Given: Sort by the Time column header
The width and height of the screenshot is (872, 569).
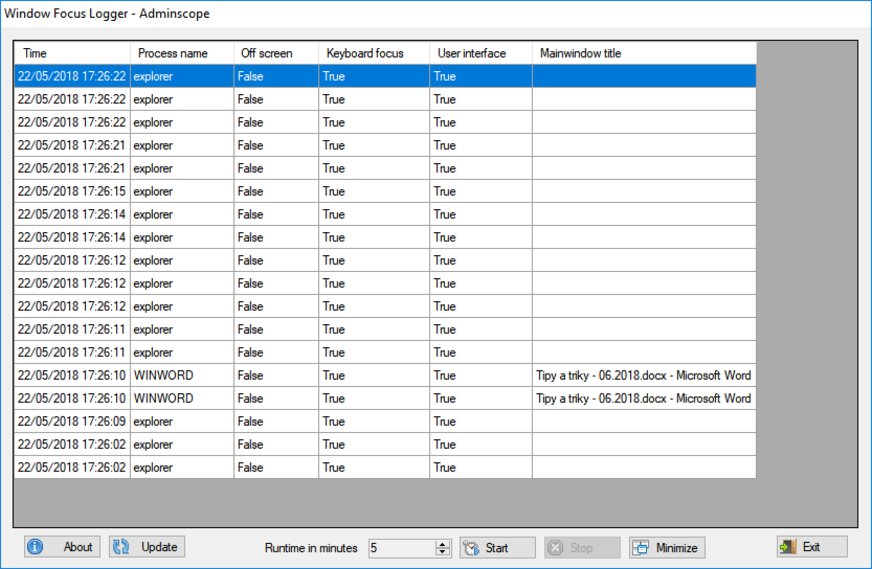Looking at the screenshot, I should click(72, 53).
